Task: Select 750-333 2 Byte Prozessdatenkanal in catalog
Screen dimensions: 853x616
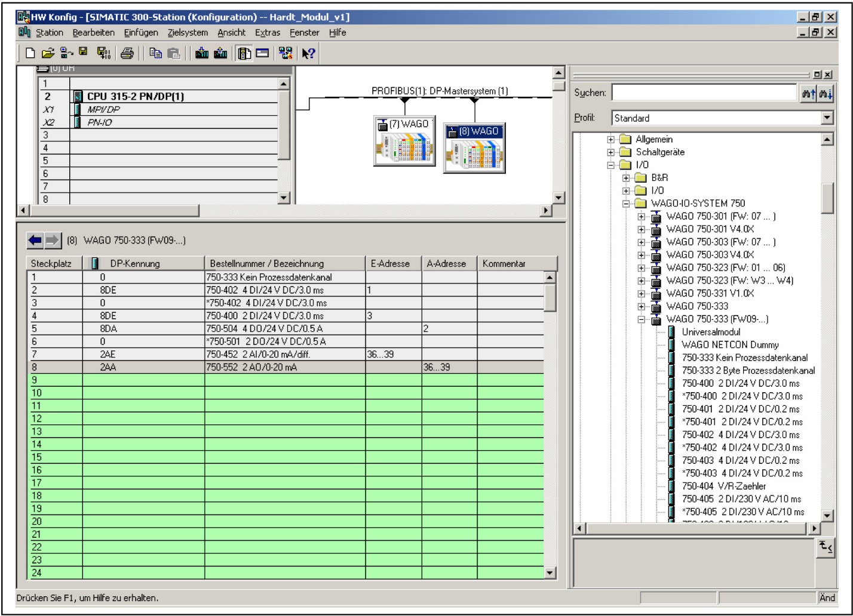Action: tap(748, 371)
